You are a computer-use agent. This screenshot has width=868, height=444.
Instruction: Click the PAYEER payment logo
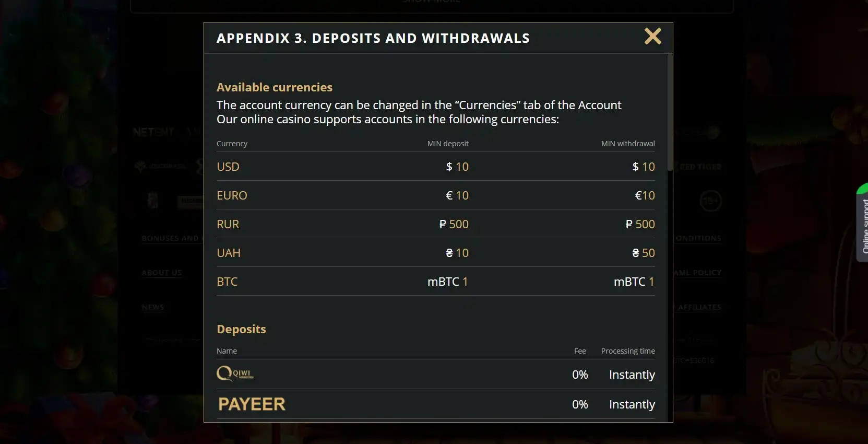pyautogui.click(x=252, y=404)
